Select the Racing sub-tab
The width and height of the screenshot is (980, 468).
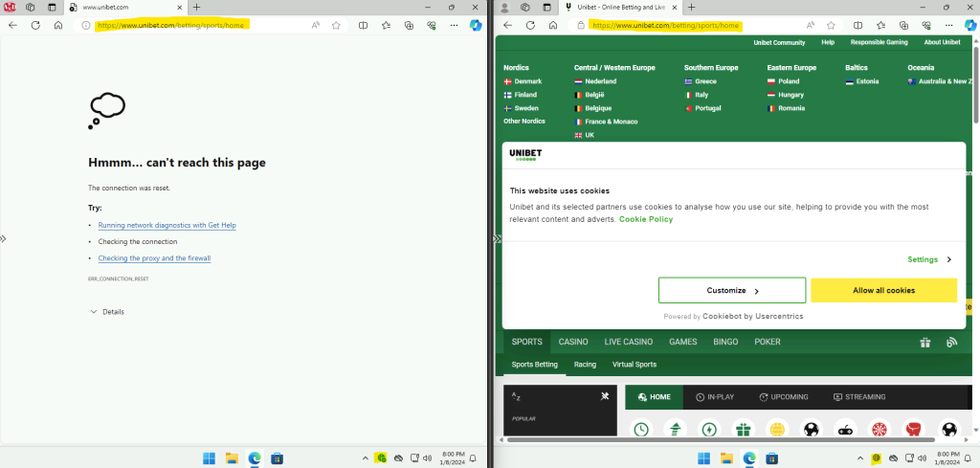[585, 365]
